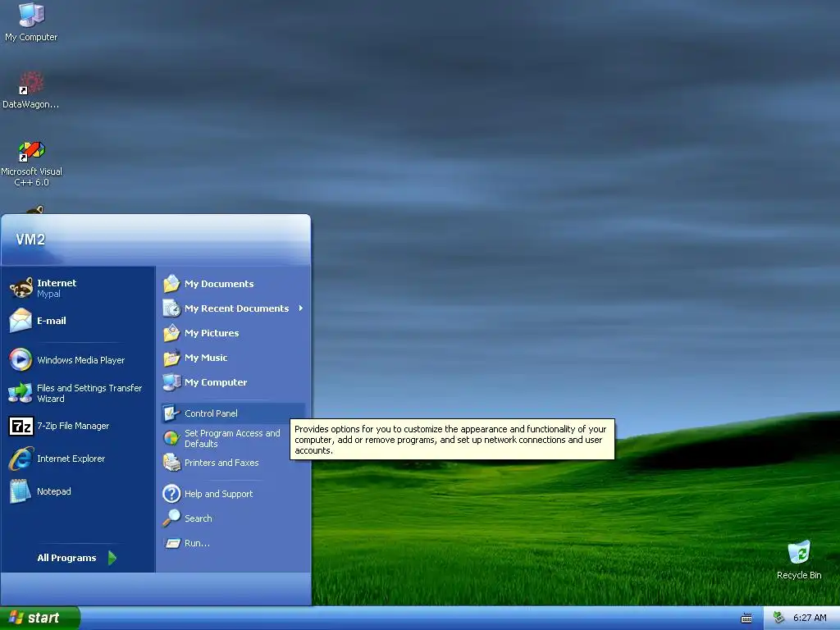Select 'Files and Settings Transfer Wizard' text
Viewport: 840px width, 630px height.
[89, 393]
